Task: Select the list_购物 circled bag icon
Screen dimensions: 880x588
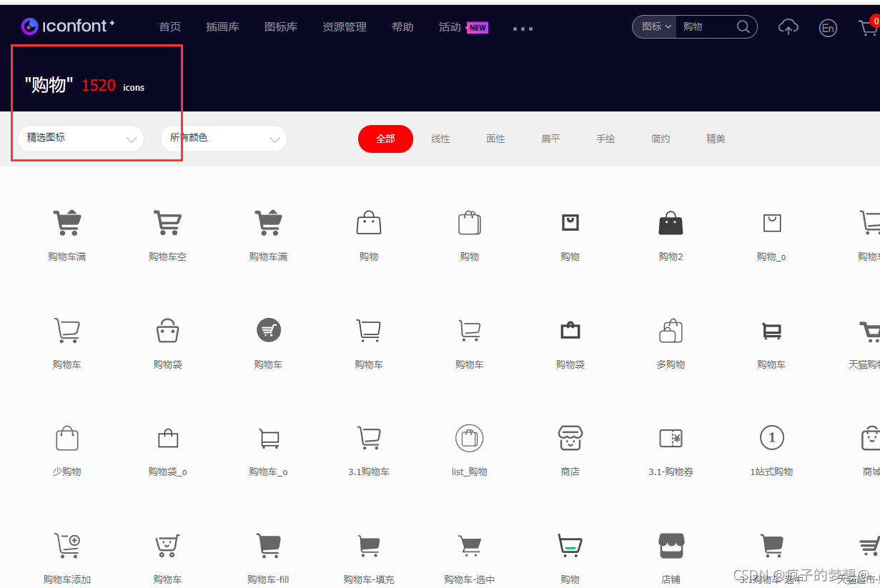Action: [470, 438]
